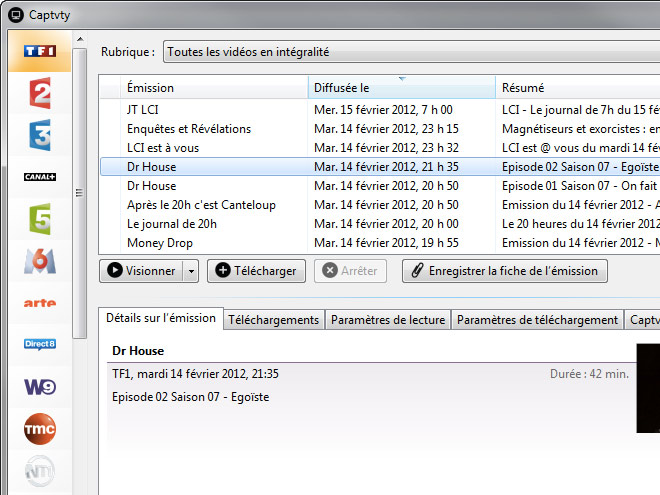The width and height of the screenshot is (660, 495).
Task: Click date Mar. 14 février 2012, 23 h 15
Action: (386, 129)
